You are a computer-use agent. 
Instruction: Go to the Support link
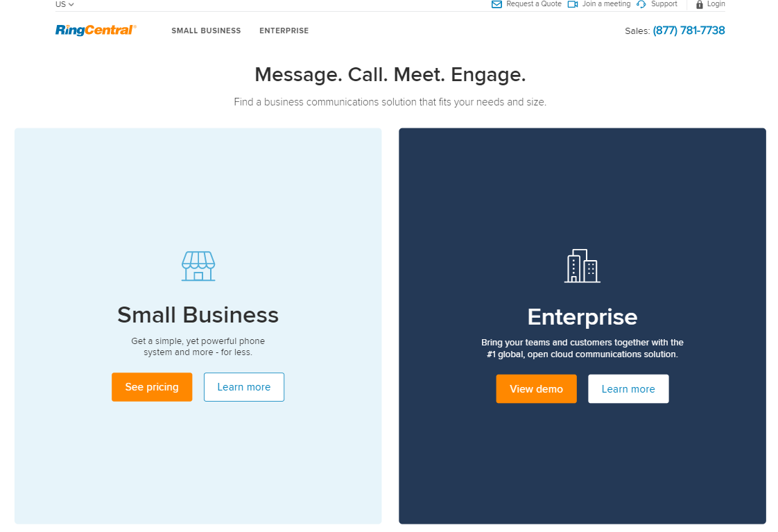pyautogui.click(x=664, y=4)
